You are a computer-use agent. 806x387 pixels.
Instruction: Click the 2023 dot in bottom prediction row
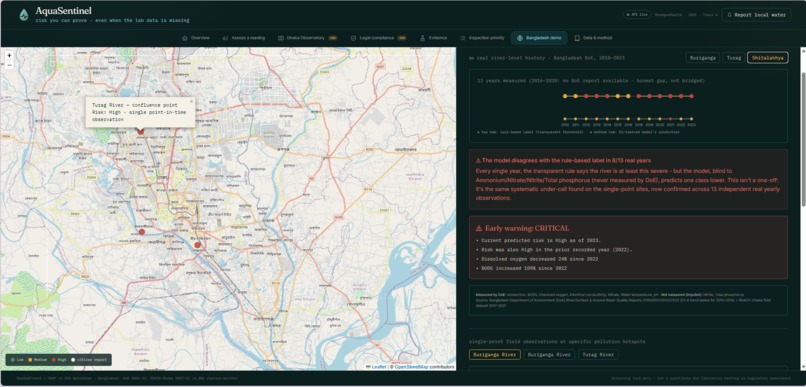click(x=691, y=119)
